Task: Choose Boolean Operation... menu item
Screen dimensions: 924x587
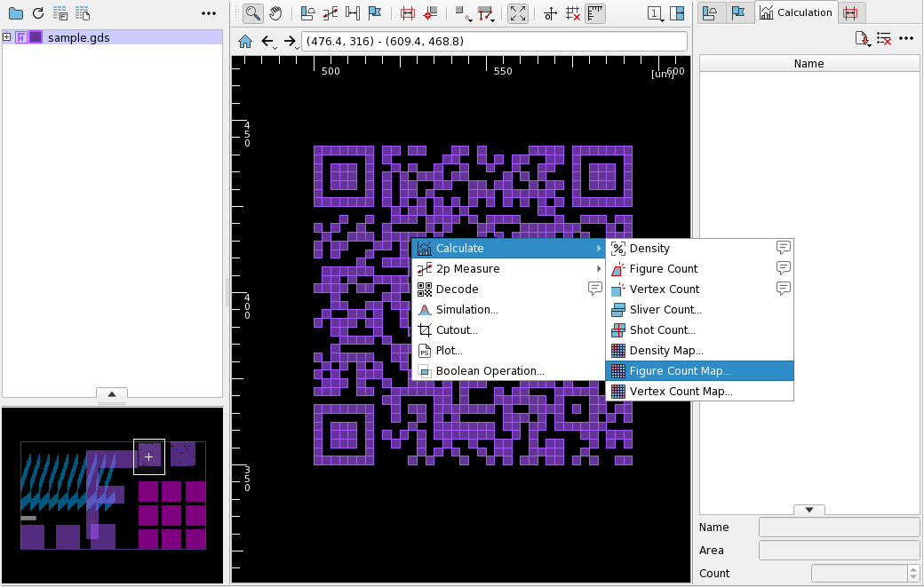Action: 508,371
